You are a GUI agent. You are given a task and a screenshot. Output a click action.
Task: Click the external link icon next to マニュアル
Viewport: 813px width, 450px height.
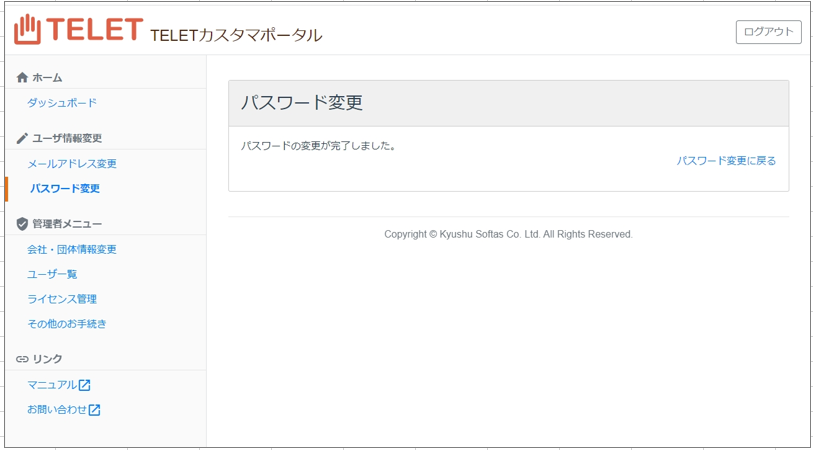(85, 385)
